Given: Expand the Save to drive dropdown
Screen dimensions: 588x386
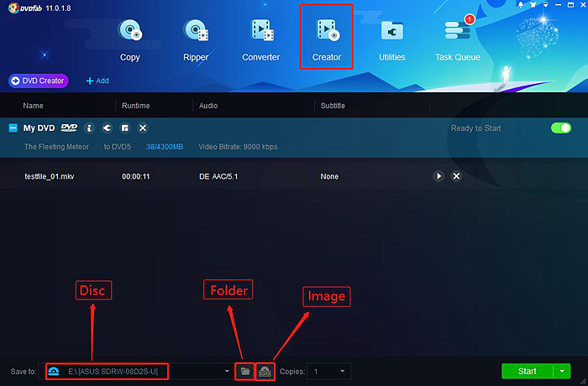Looking at the screenshot, I should click(x=227, y=371).
